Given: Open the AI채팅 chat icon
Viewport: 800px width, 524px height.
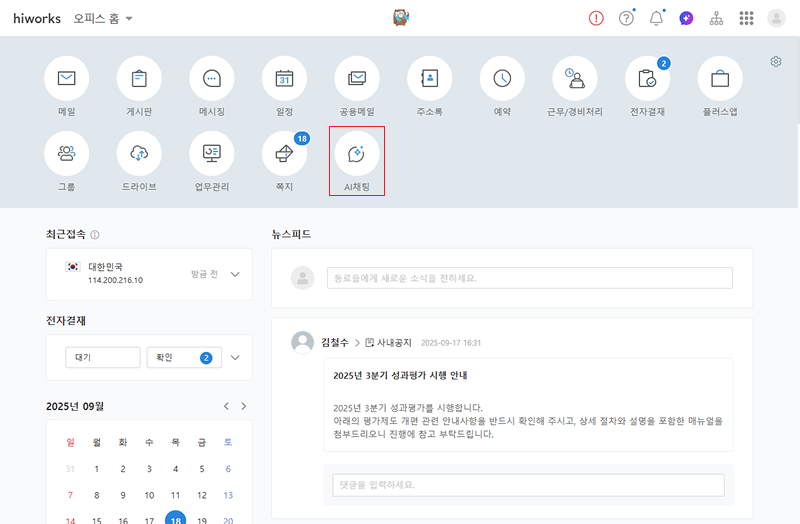Looking at the screenshot, I should (x=357, y=154).
